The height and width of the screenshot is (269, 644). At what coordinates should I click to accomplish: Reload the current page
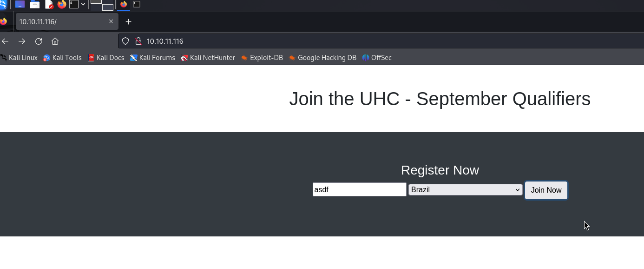pos(39,41)
